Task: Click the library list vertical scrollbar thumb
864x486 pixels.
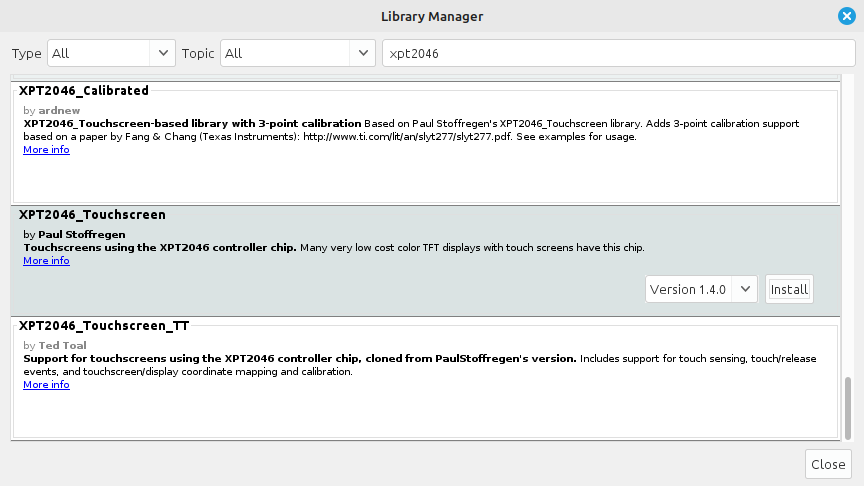Action: point(848,408)
